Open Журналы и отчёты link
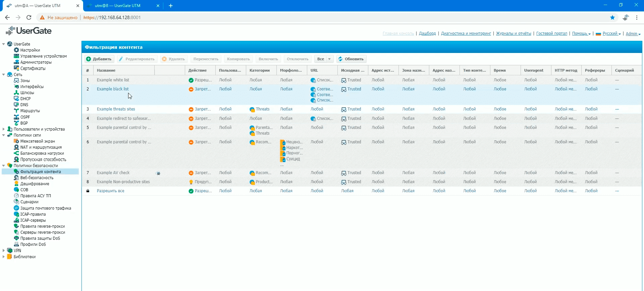This screenshot has width=644, height=291. click(x=513, y=33)
